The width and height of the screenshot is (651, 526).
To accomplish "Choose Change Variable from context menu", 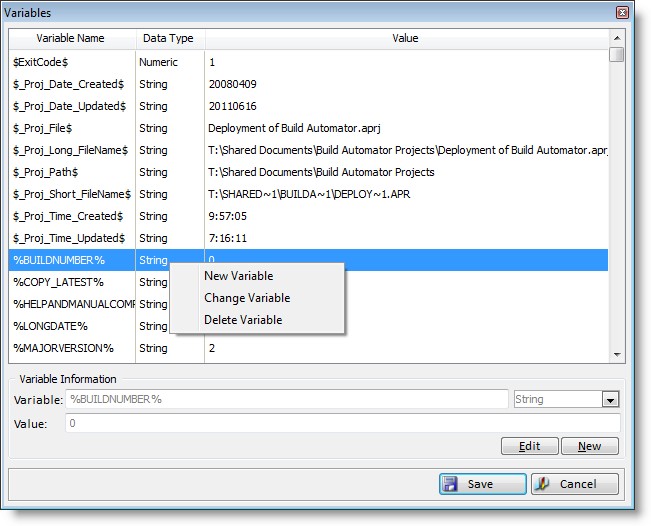I will pyautogui.click(x=247, y=298).
